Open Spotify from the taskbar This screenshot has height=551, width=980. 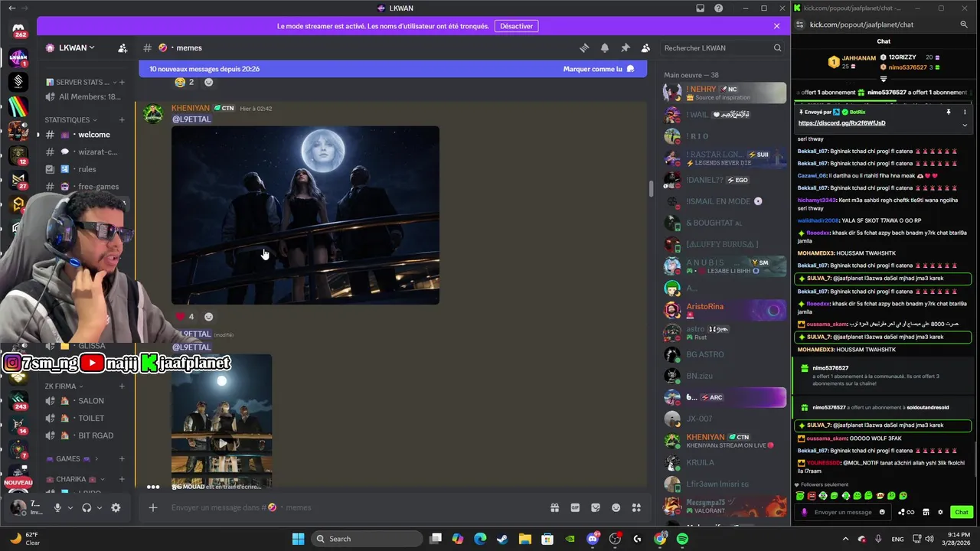click(682, 539)
